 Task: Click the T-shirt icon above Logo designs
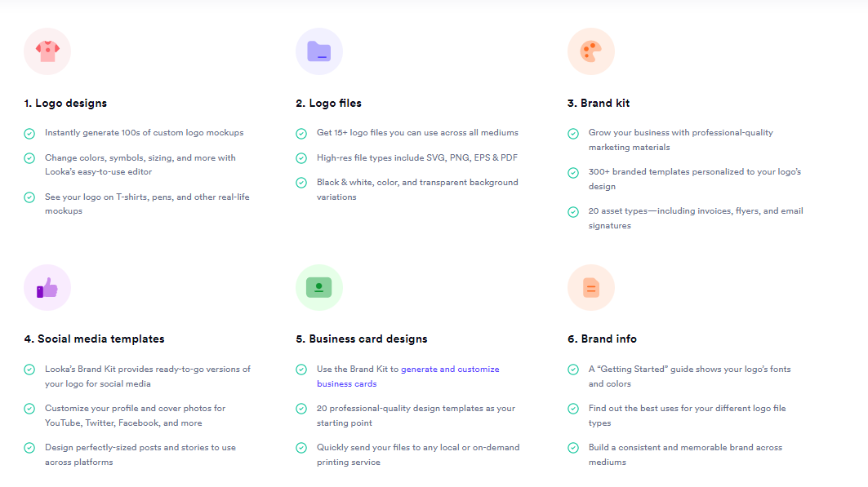tap(47, 51)
